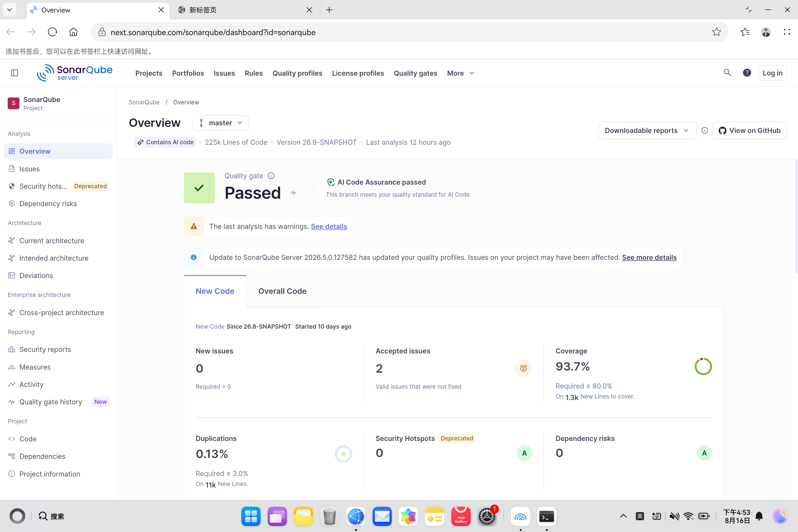Image resolution: width=798 pixels, height=532 pixels.
Task: Open the tab list dropdown arrow
Action: [x=9, y=10]
